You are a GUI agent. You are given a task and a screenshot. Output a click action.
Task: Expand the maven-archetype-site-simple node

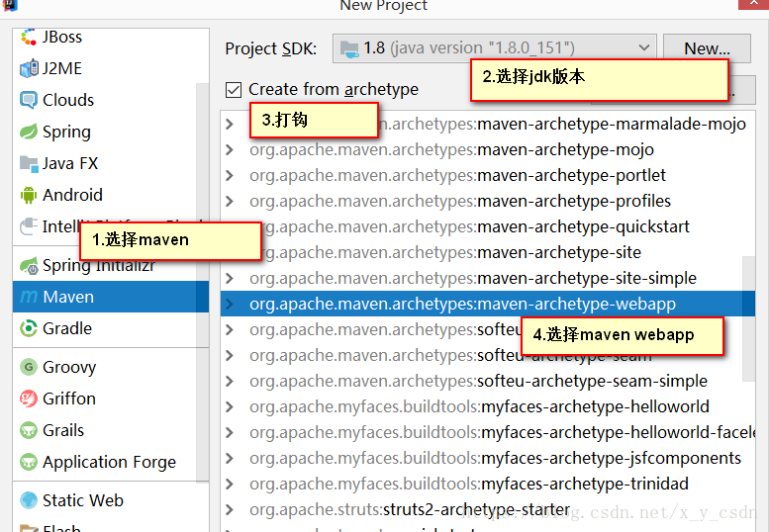(230, 278)
